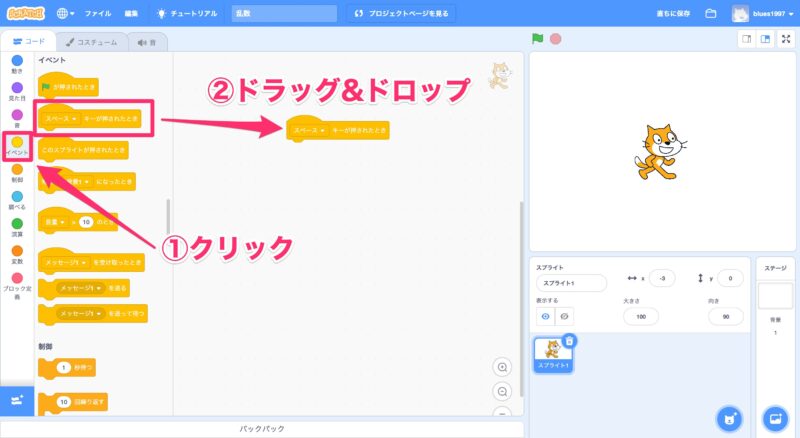This screenshot has width=800, height=438.
Task: Switch to the コスチューム tab
Action: [x=92, y=42]
